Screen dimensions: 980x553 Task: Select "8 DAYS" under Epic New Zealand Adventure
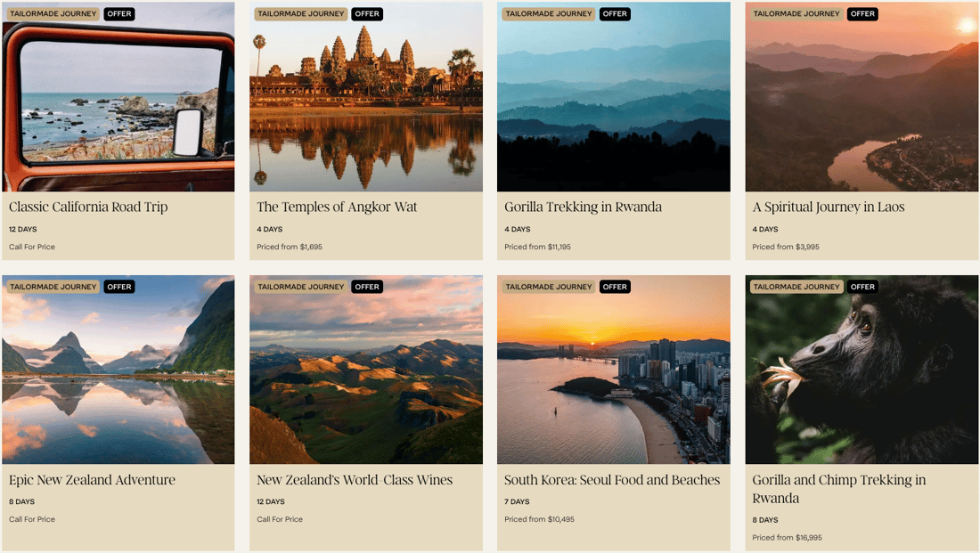click(22, 501)
